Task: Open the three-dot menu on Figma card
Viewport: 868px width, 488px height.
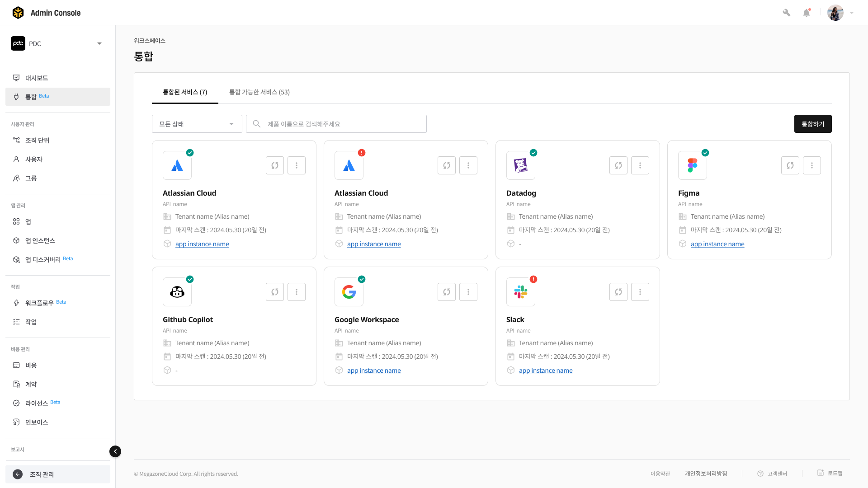Action: click(x=812, y=165)
